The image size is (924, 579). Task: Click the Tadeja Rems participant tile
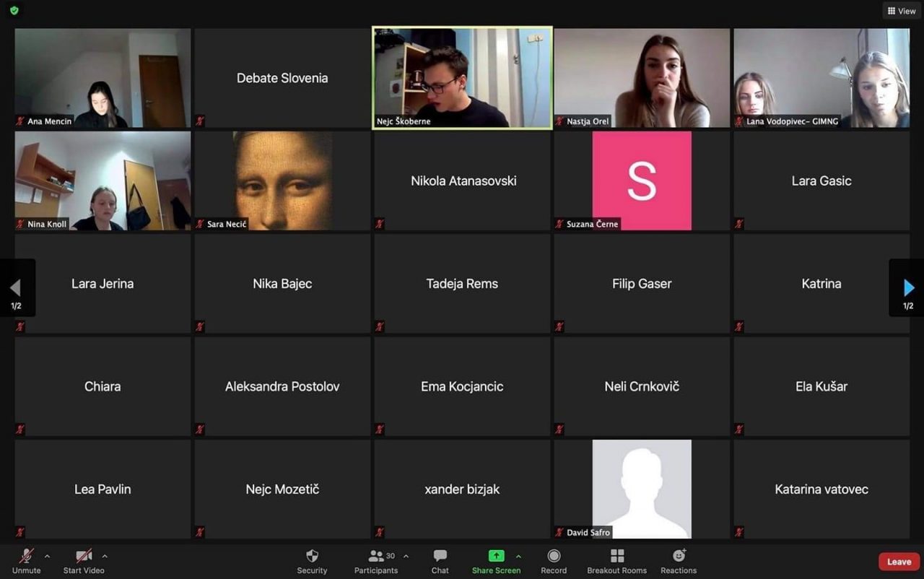point(462,284)
